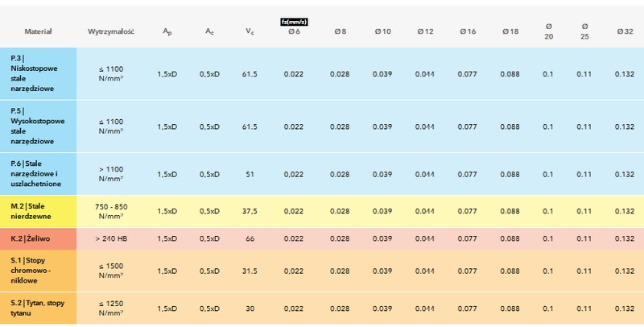Select the S.1 Stopy chromowo-niklowe cell
This screenshot has width=644, height=327.
38,271
